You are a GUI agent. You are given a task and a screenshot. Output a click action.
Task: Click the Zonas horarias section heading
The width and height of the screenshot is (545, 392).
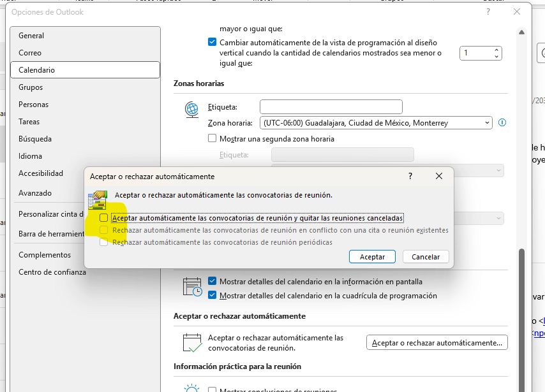pos(199,83)
